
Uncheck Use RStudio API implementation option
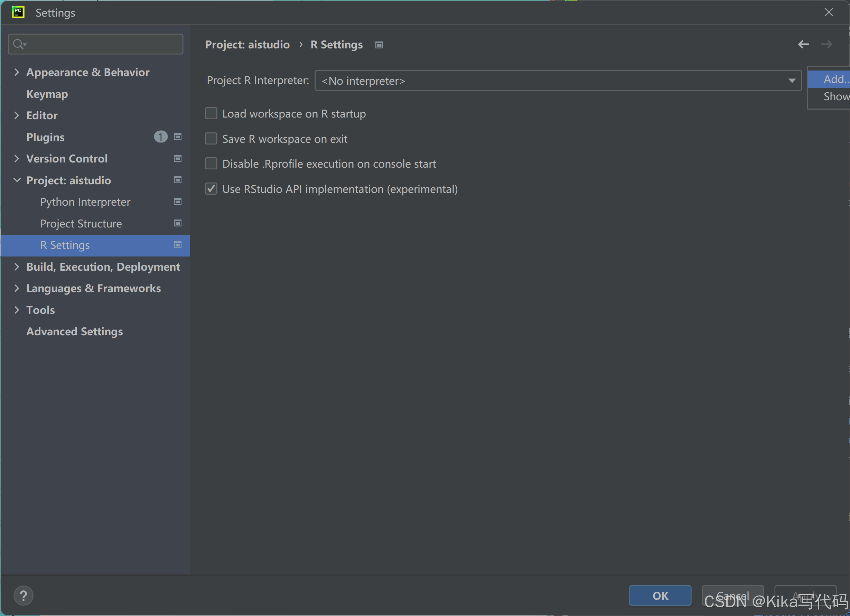[x=211, y=189]
